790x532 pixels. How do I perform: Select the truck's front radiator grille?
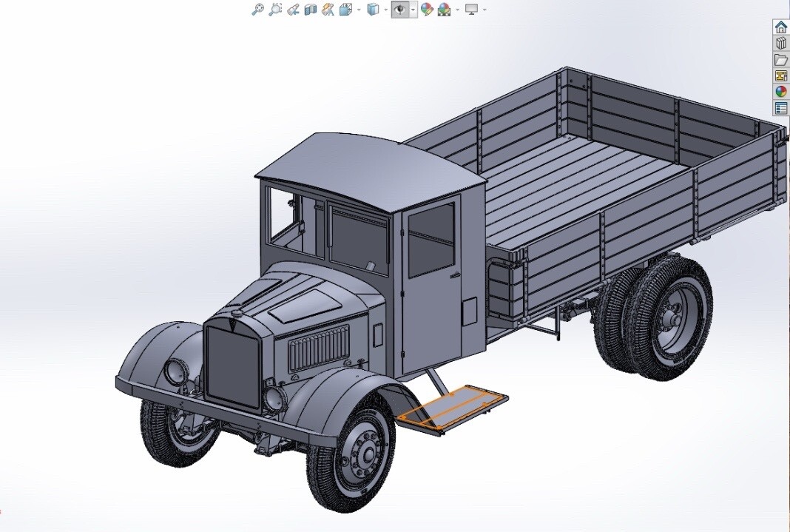click(x=233, y=367)
